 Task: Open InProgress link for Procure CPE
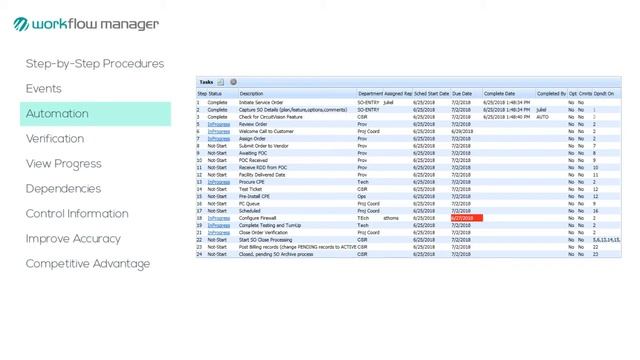(x=219, y=182)
